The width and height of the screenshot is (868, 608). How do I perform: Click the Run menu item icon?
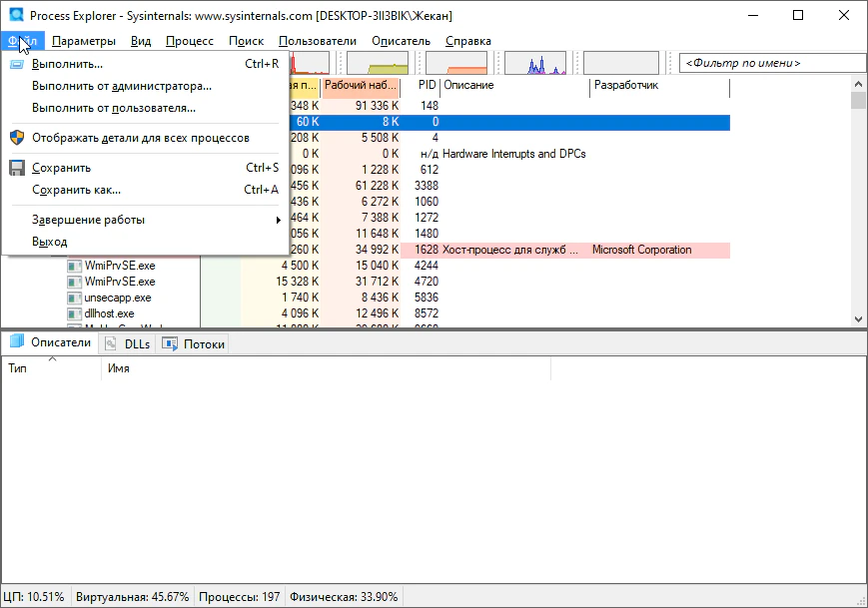[x=17, y=64]
